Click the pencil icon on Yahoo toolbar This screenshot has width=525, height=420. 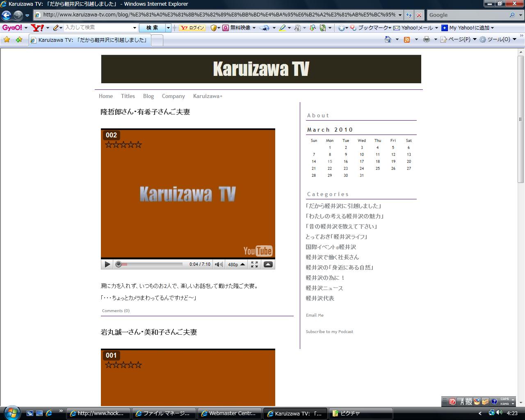tap(56, 27)
